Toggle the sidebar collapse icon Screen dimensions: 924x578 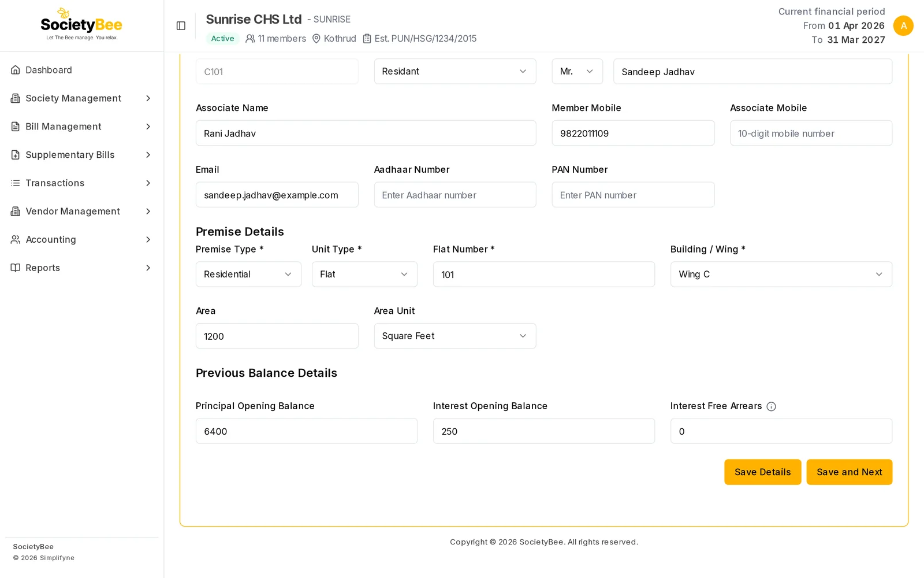(181, 25)
